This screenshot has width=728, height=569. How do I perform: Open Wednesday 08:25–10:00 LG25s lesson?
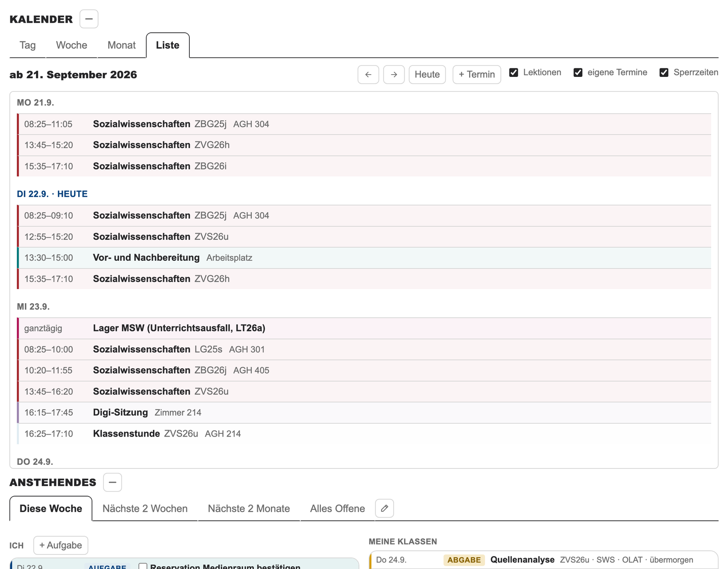click(x=364, y=350)
